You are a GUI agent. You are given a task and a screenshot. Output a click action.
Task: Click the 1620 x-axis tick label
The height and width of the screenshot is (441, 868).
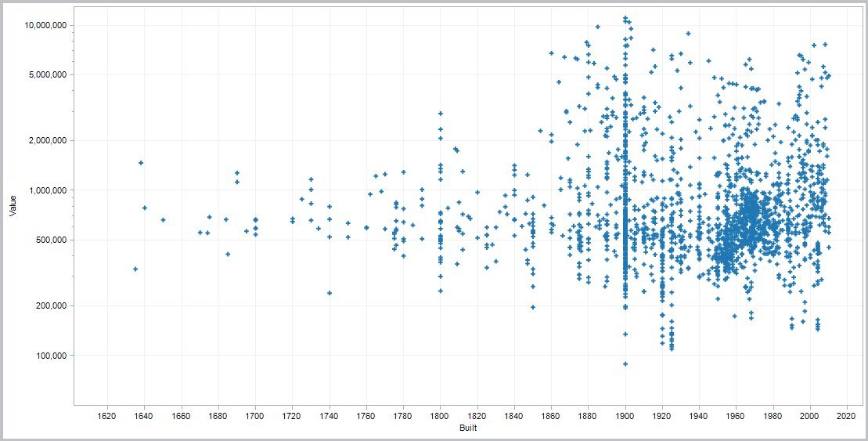107,415
